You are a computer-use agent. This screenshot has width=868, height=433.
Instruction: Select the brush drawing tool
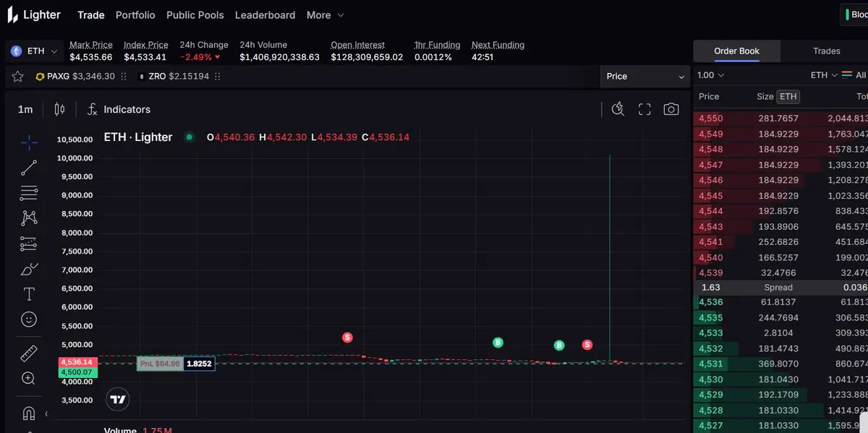29,270
